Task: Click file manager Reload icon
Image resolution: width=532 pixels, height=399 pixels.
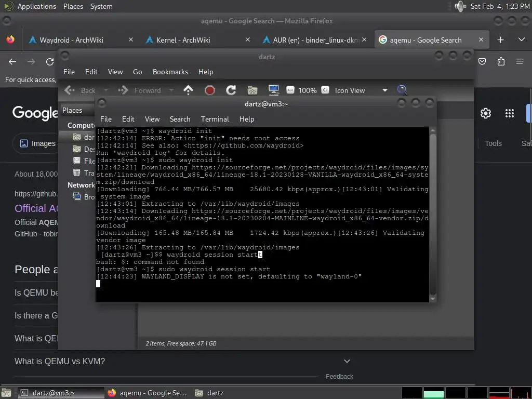Action: (231, 90)
